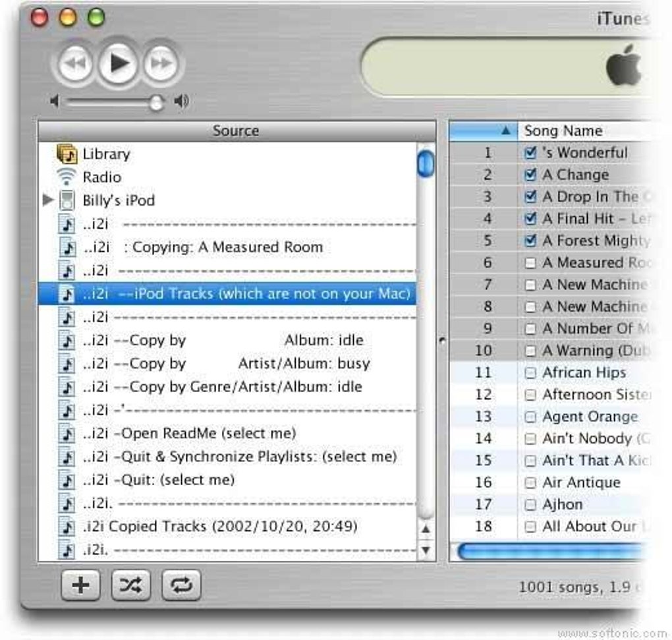Select '.i2i Copied Tracks (2002/10/20, 20:49)' playlist

227,527
